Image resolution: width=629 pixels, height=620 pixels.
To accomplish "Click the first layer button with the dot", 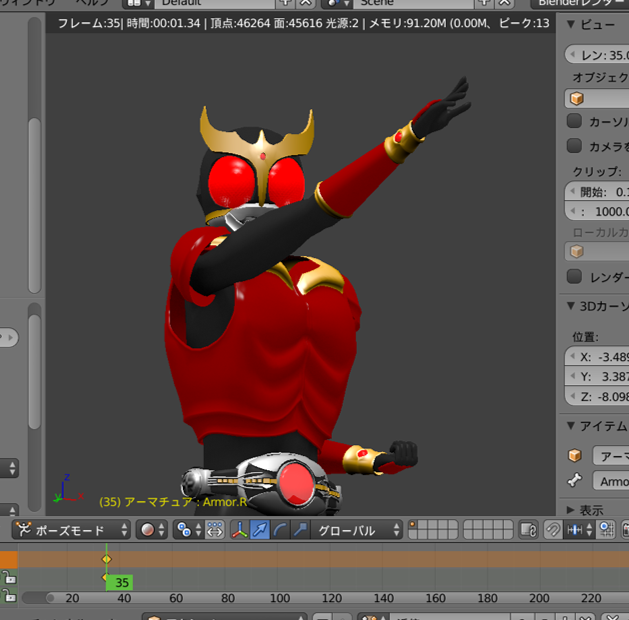I will (x=413, y=525).
